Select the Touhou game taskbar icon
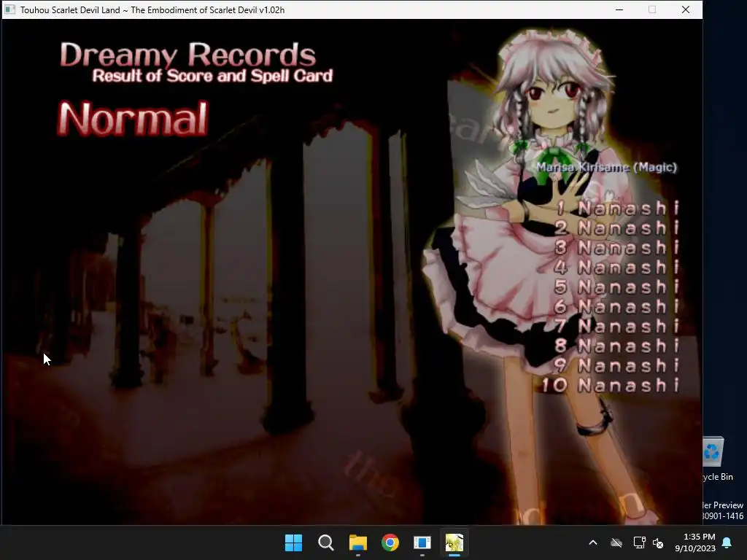Viewport: 747px width, 560px height. tap(454, 542)
